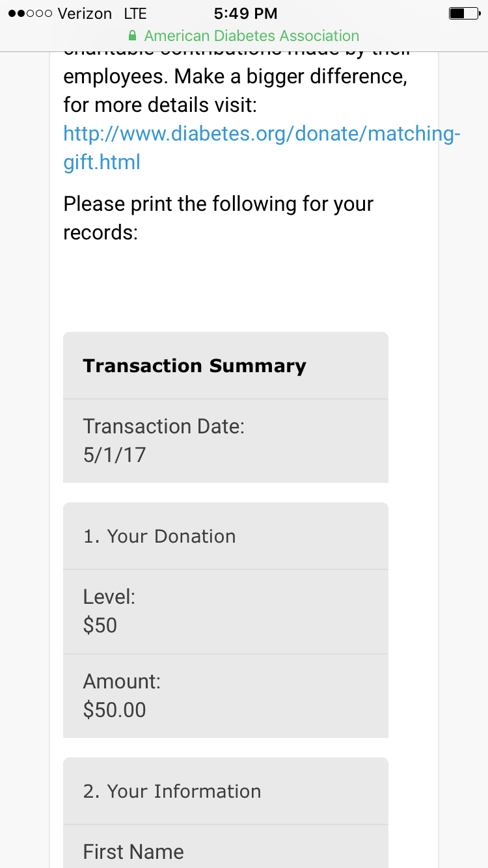
Task: Tap the green padlock security icon
Action: pos(133,36)
